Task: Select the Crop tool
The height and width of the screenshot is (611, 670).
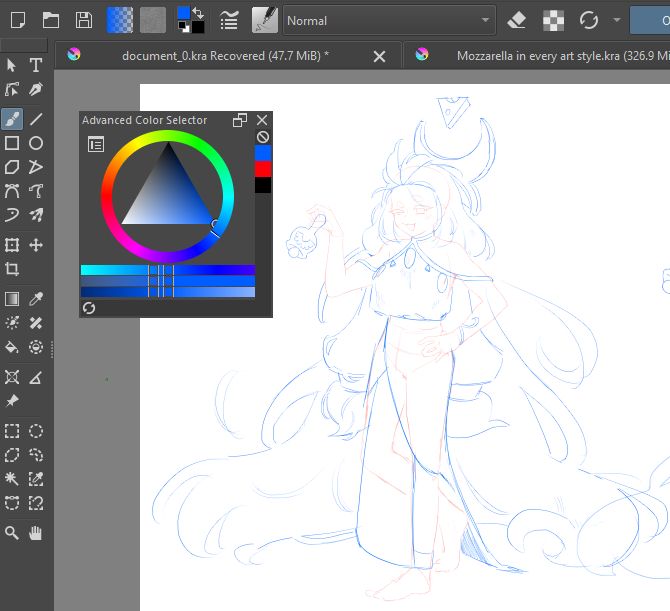Action: [12, 269]
